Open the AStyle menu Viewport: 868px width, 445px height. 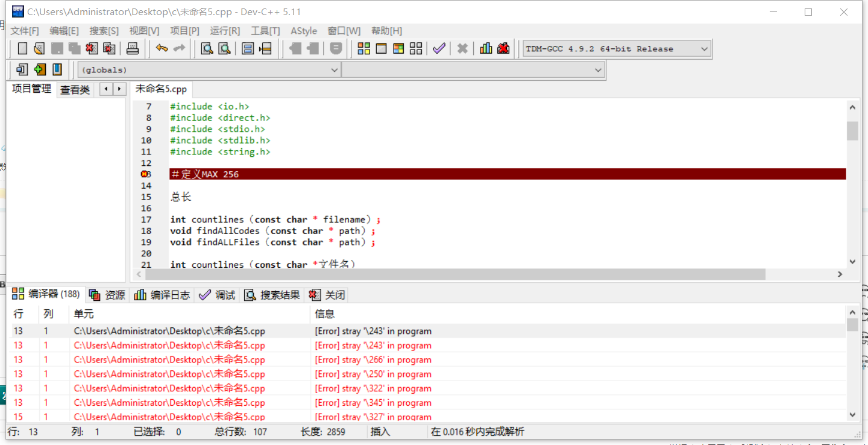(304, 31)
